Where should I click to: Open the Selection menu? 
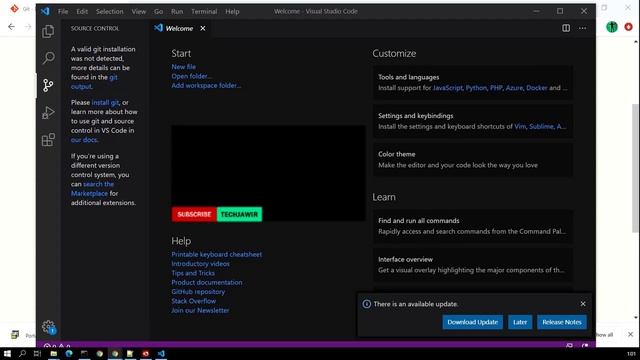(x=109, y=11)
